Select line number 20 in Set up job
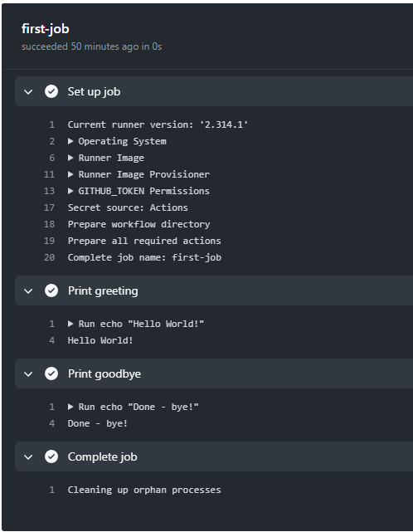Screen dimensions: 413x532 point(49,257)
